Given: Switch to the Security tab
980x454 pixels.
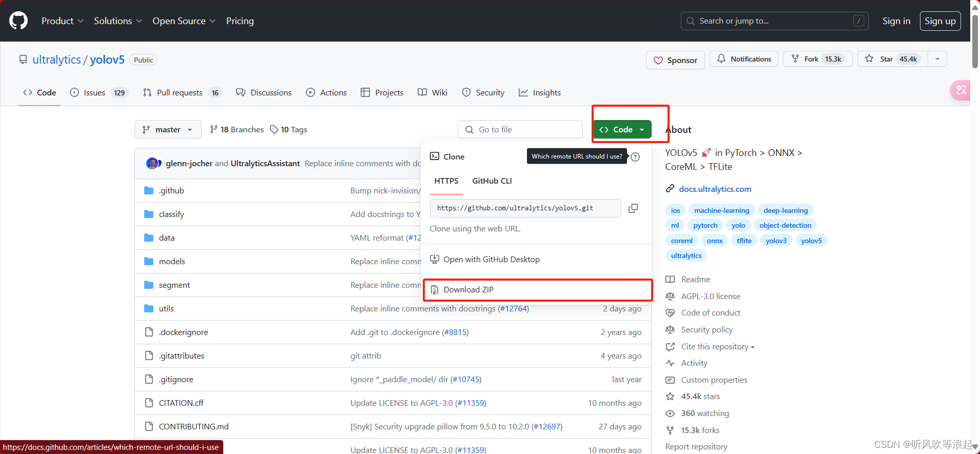Looking at the screenshot, I should pyautogui.click(x=483, y=93).
